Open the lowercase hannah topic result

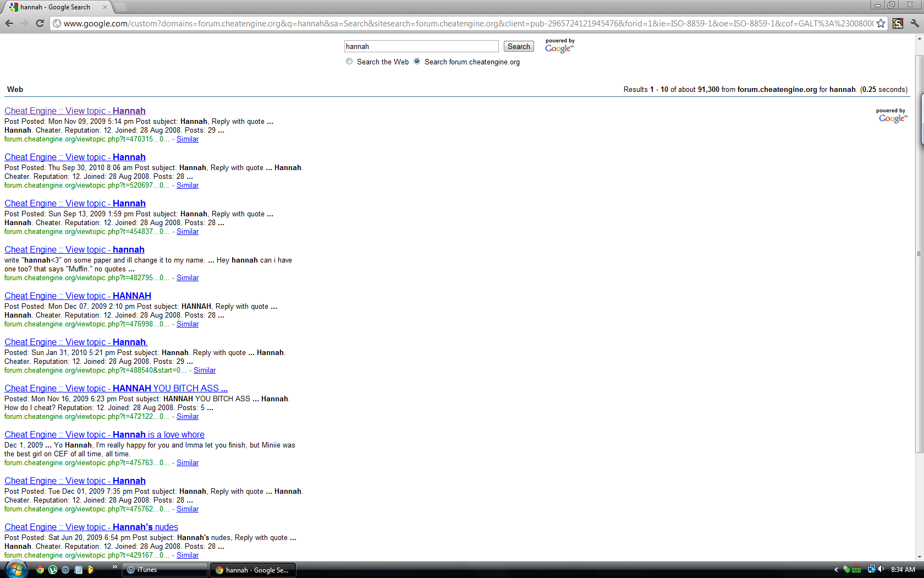tap(74, 249)
